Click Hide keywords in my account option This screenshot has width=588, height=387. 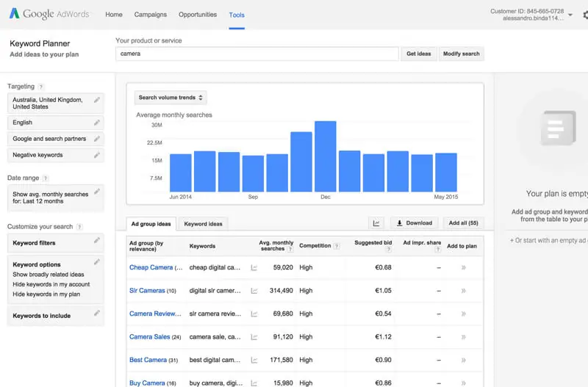coord(51,284)
